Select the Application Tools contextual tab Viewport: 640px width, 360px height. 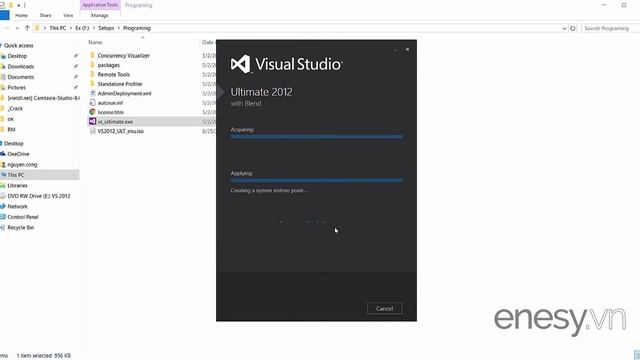point(100,5)
